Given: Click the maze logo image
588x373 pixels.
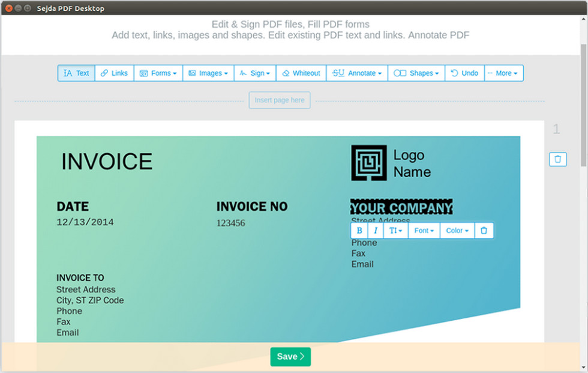Looking at the screenshot, I should tap(368, 163).
